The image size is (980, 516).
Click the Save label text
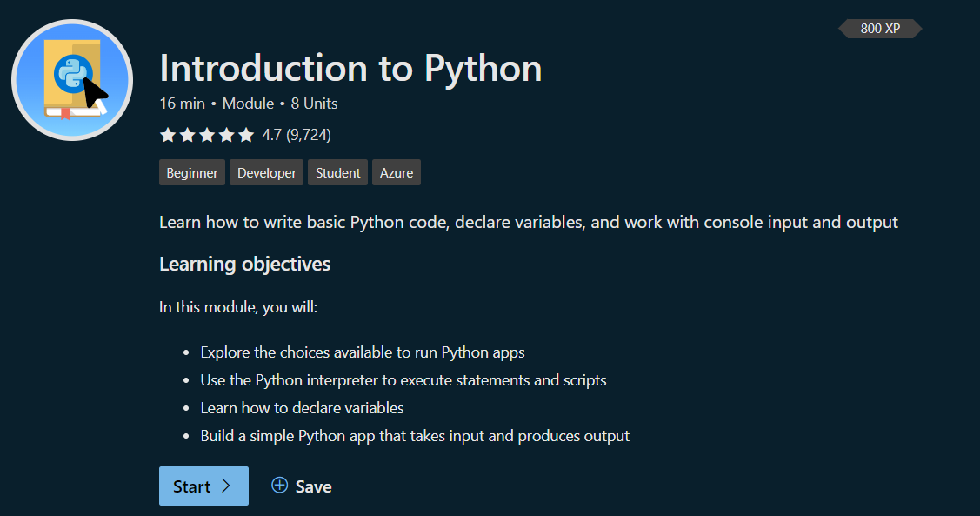tap(313, 486)
